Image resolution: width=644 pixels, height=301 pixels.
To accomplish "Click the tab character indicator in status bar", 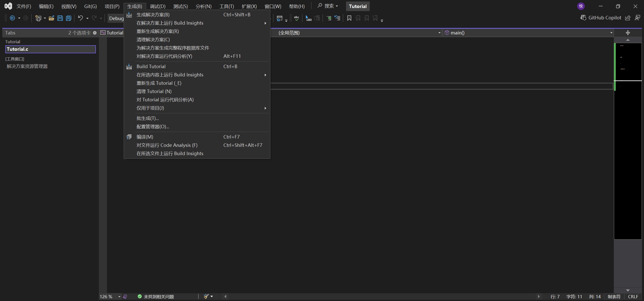I will point(614,297).
